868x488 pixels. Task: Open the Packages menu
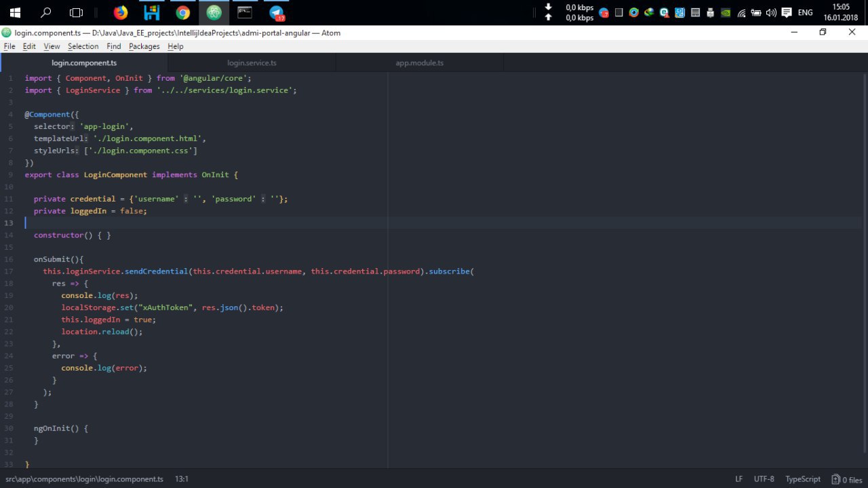point(144,46)
